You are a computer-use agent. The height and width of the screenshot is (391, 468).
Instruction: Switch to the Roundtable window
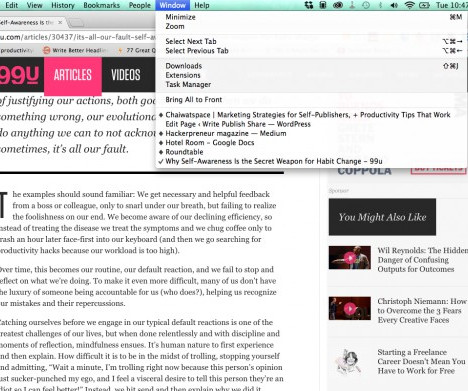click(311, 152)
